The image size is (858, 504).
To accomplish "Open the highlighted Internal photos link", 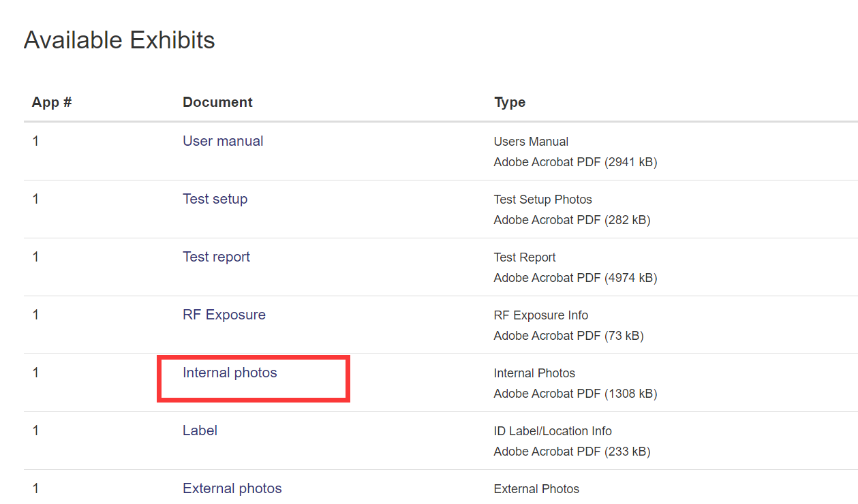I will point(230,373).
